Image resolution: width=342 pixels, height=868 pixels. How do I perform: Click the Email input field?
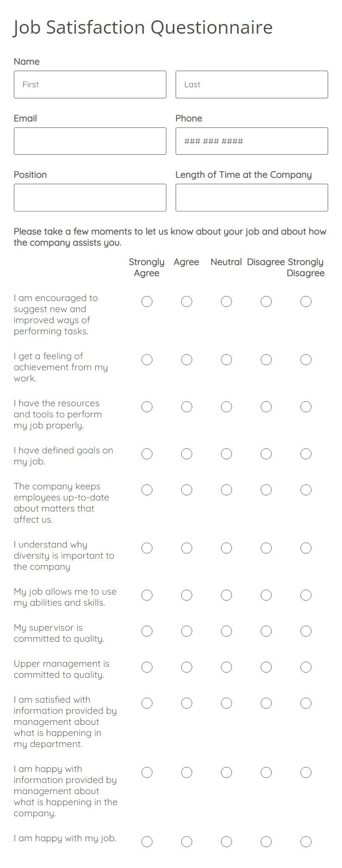click(90, 141)
